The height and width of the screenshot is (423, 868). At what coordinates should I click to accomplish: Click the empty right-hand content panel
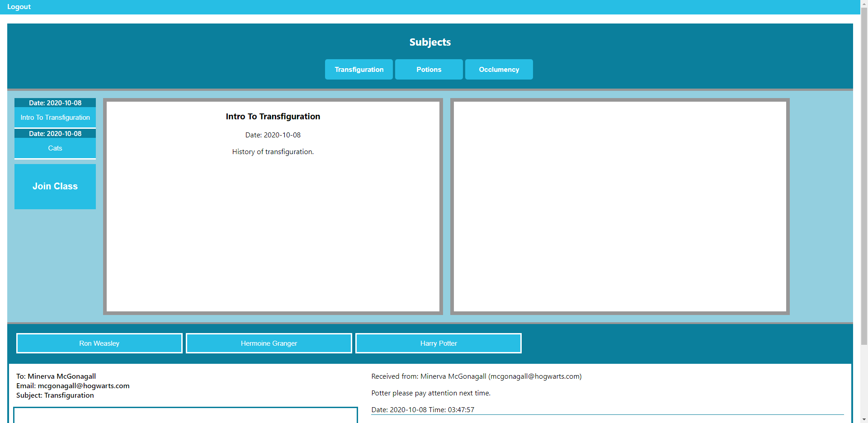[x=620, y=207]
